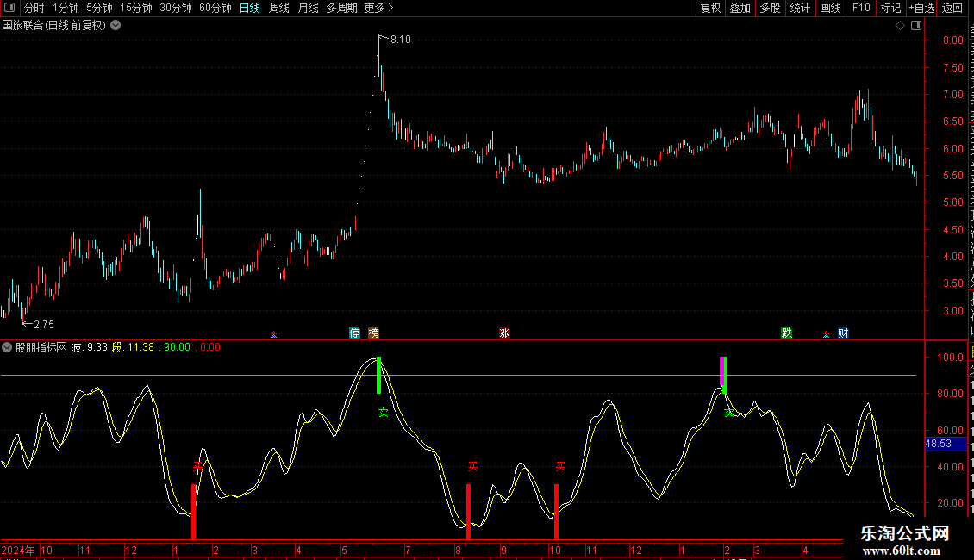Image resolution: width=974 pixels, height=560 pixels.
Task: Click the magenta sell bar near February
Action: 721,372
